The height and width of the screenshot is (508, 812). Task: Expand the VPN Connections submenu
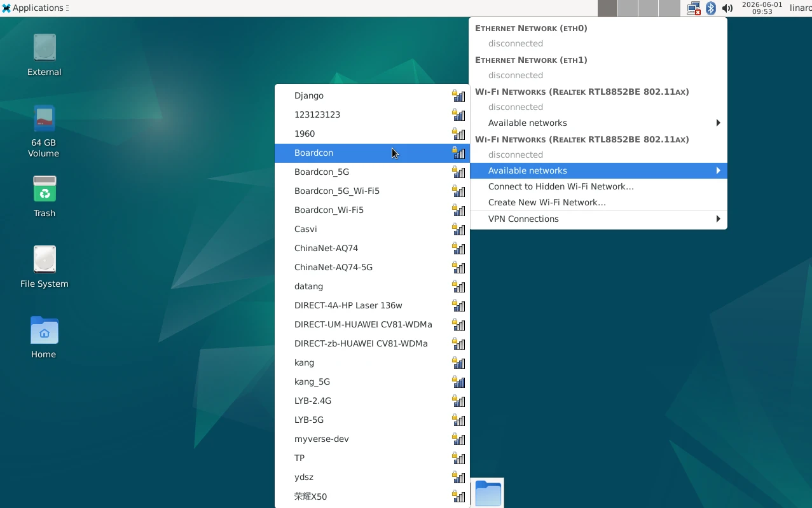pos(598,219)
